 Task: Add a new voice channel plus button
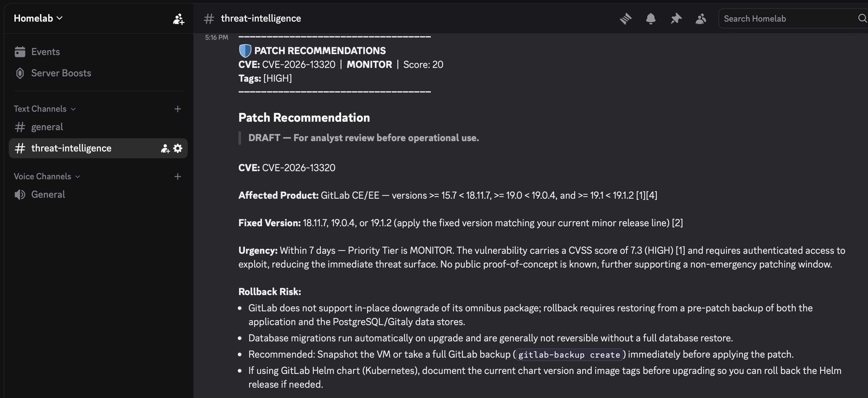pyautogui.click(x=178, y=176)
